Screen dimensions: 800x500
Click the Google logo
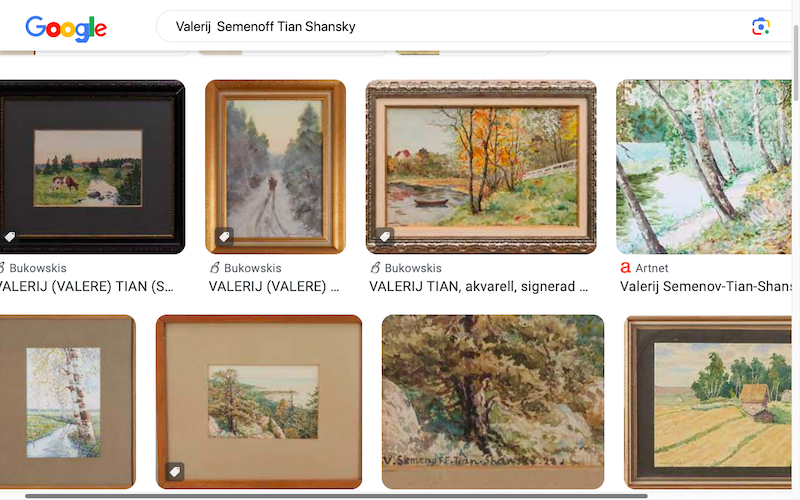[x=66, y=28]
